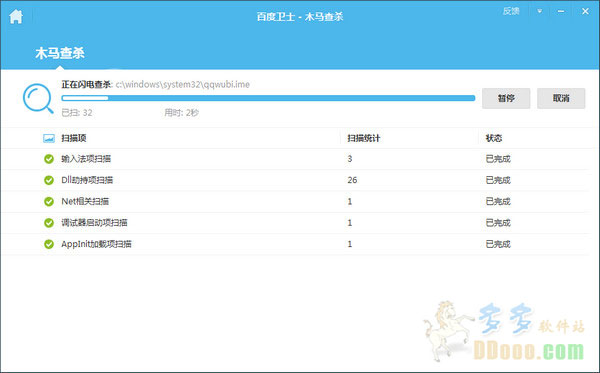Click the count 3 for 输入法项扫描
600x373 pixels.
click(350, 159)
